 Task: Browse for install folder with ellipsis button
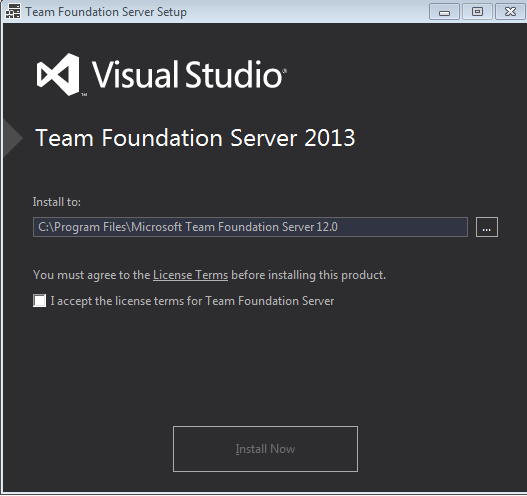pyautogui.click(x=487, y=227)
